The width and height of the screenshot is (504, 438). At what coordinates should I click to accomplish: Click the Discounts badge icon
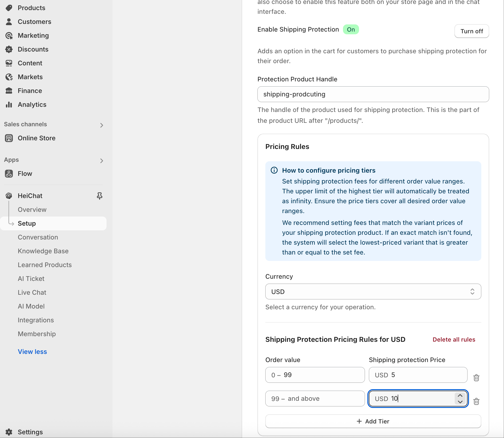click(x=9, y=49)
